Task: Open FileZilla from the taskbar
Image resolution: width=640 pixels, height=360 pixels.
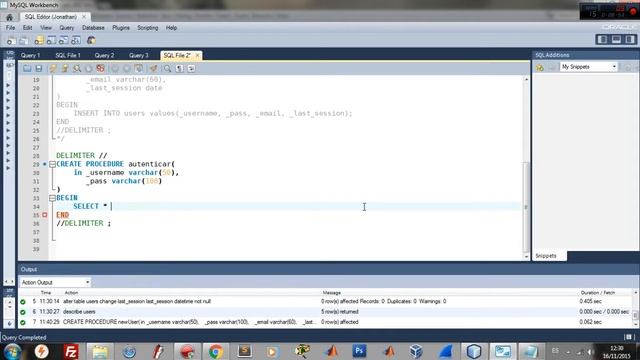Action: 71,351
